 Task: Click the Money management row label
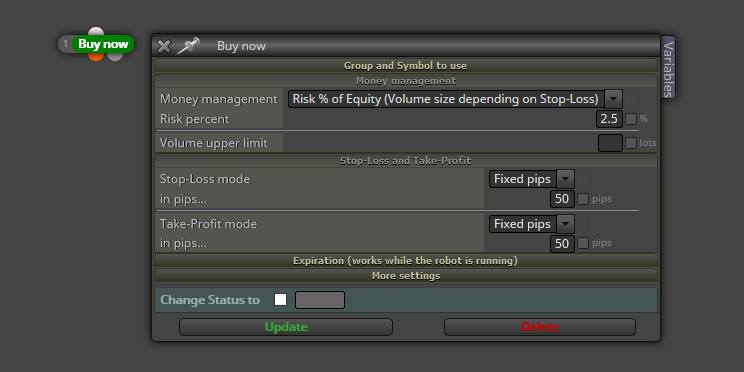tap(219, 99)
